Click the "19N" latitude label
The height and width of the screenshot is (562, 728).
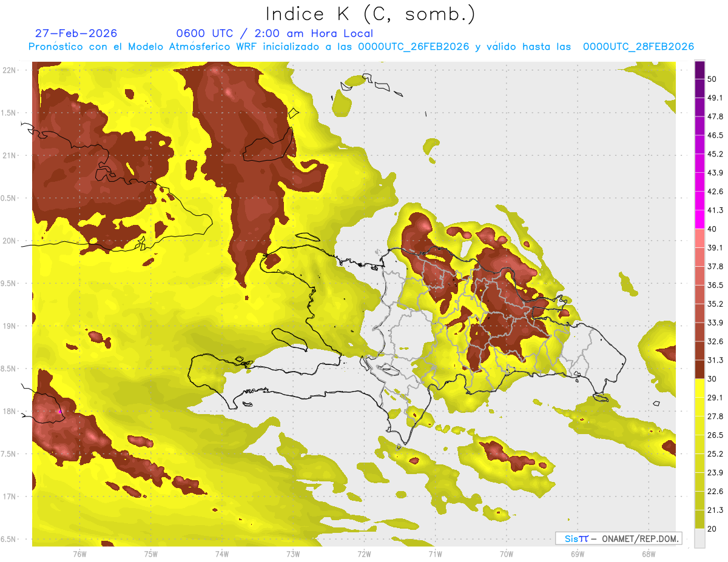[10, 326]
